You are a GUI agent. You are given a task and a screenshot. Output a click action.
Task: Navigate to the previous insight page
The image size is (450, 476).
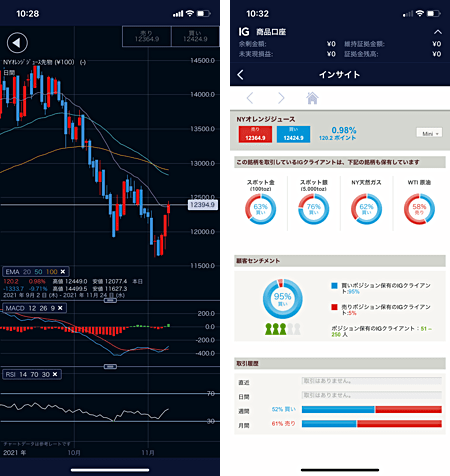tap(250, 98)
